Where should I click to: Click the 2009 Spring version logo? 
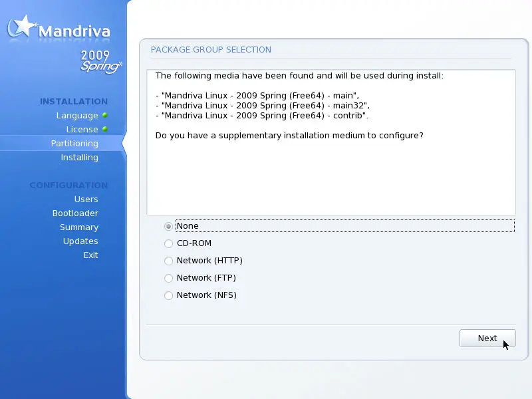click(x=101, y=61)
